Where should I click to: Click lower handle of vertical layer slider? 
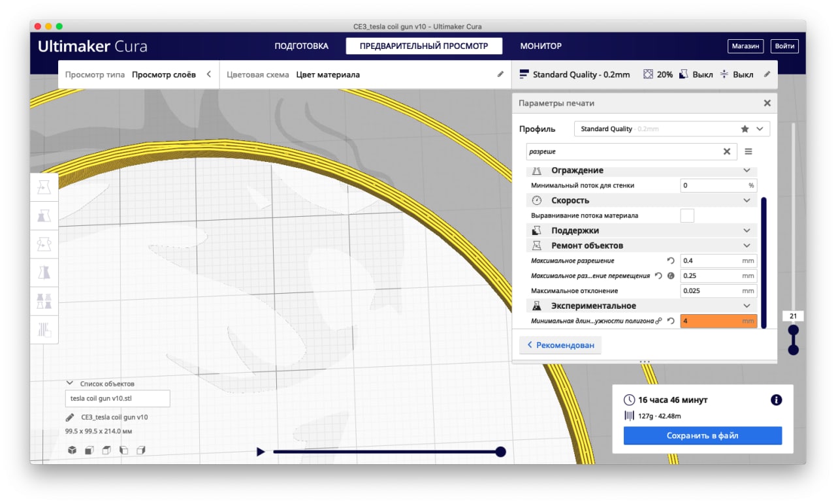[794, 350]
